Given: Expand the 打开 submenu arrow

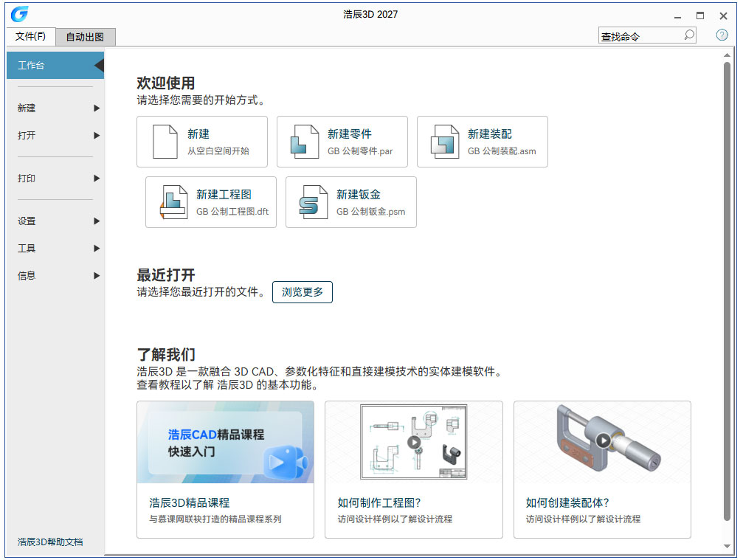Looking at the screenshot, I should (x=97, y=136).
